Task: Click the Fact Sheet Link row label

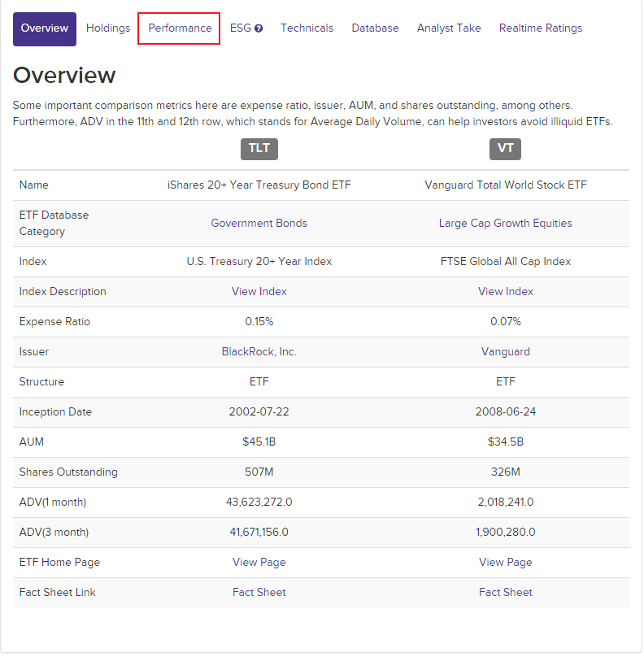Action: [x=58, y=593]
